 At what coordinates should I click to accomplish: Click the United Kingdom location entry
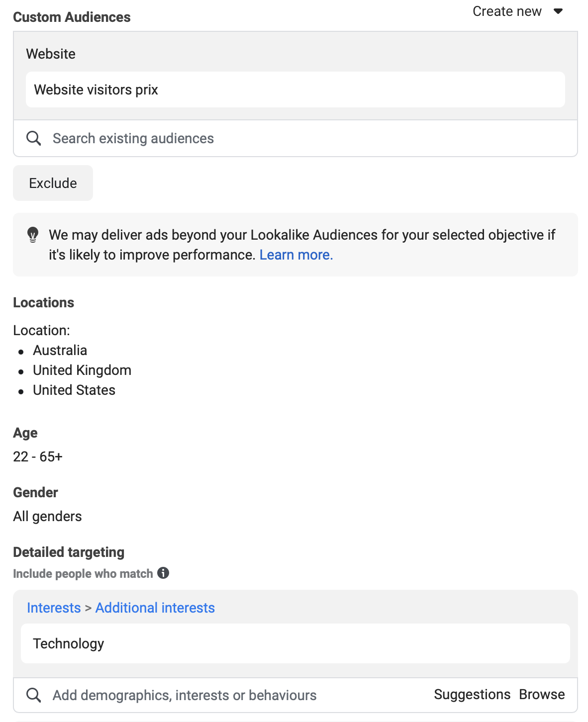82,370
